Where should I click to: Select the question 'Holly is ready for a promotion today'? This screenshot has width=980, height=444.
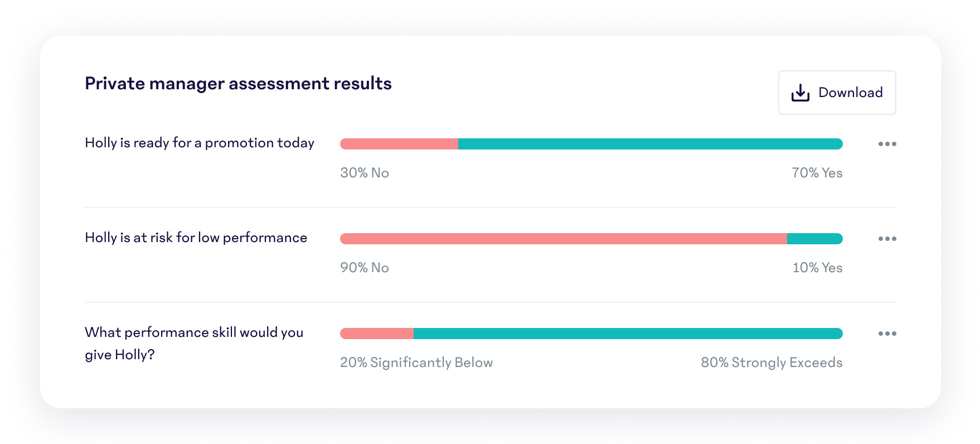tap(199, 143)
